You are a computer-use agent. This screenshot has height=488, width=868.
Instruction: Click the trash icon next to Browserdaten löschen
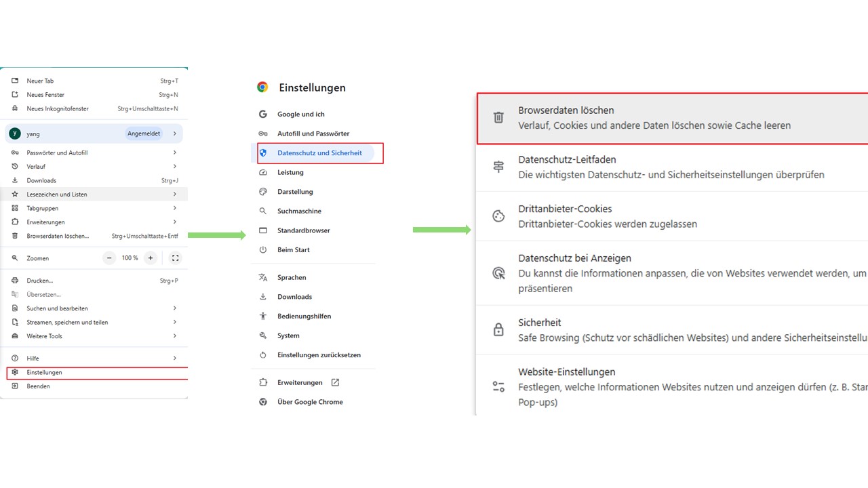(x=498, y=117)
